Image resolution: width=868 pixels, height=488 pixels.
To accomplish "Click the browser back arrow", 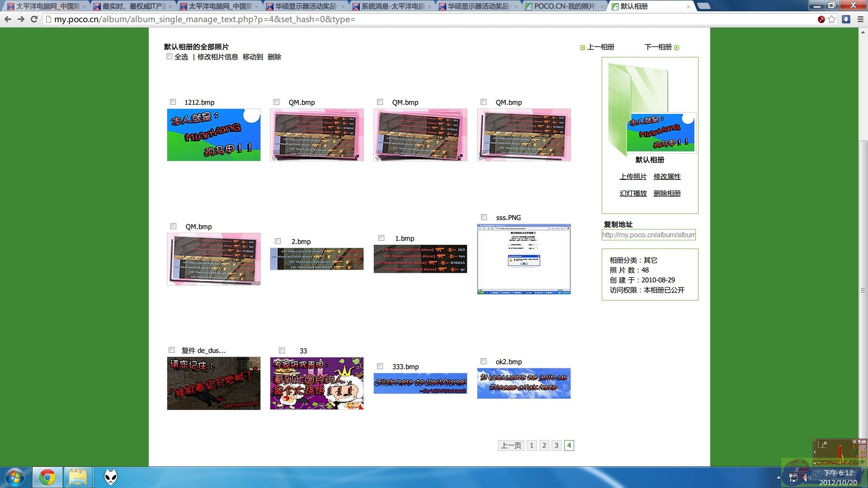I will pos(8,19).
